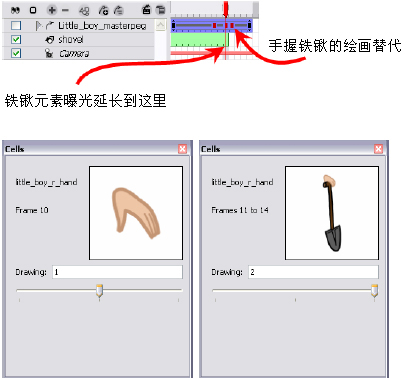Click the blue masterpeg track in timeline
This screenshot has height=378, width=413.
tap(212, 26)
